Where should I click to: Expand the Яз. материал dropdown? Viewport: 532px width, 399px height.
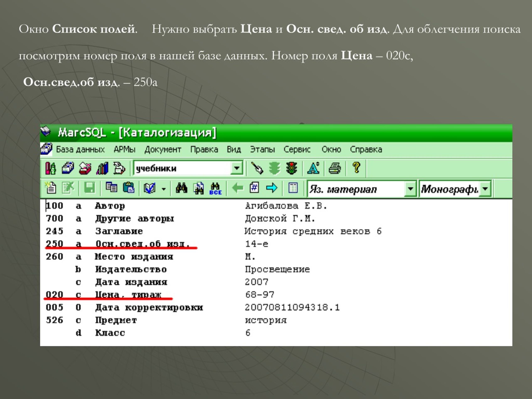coord(410,189)
